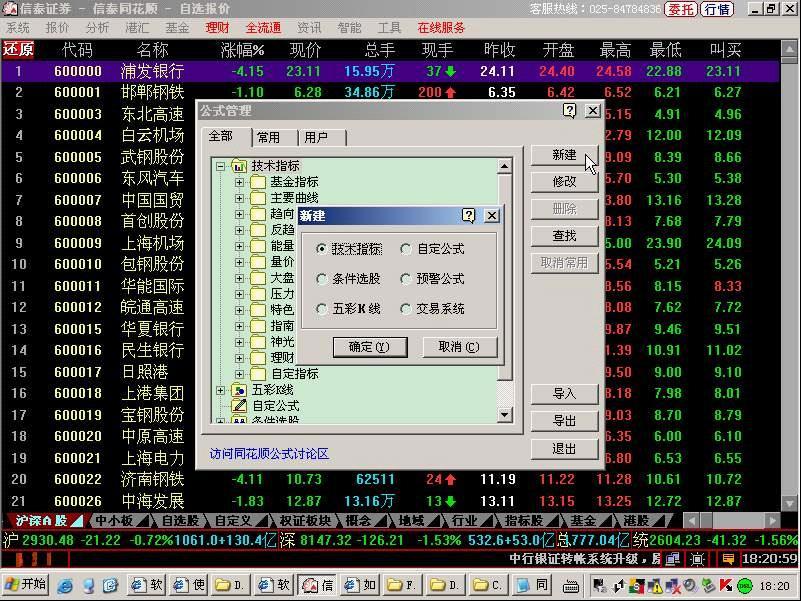
Task: Click the 导出 button
Action: [x=564, y=421]
